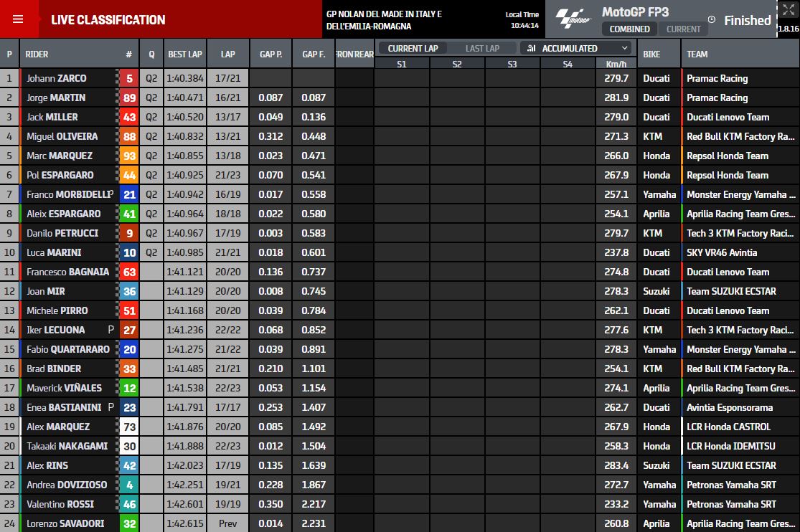Select the CURRENT session tab

tap(683, 29)
